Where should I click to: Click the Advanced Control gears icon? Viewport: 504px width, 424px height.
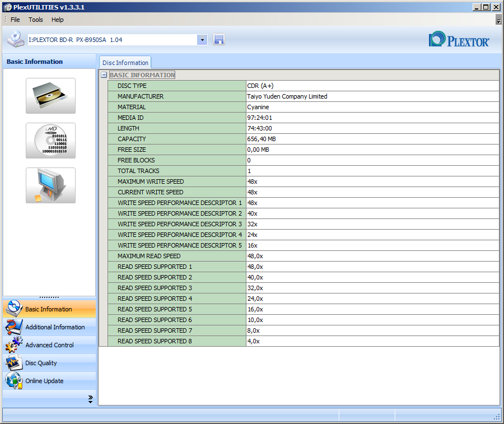(x=14, y=344)
